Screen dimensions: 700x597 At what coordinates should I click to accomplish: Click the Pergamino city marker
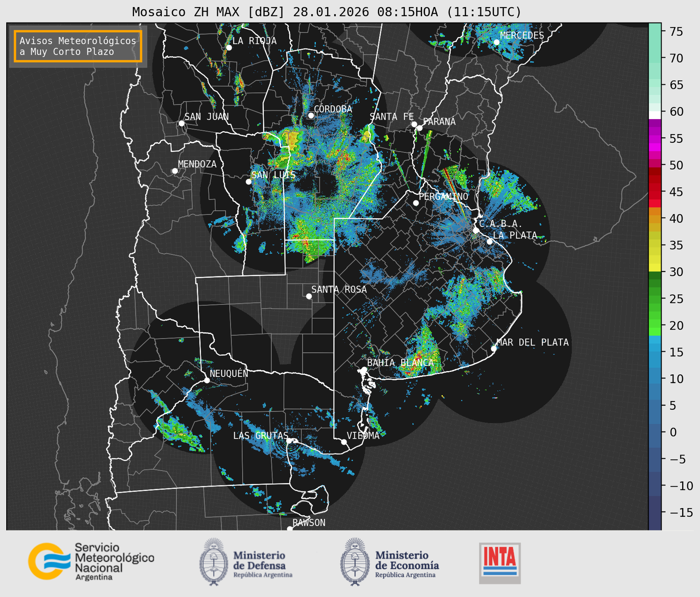[x=416, y=203]
